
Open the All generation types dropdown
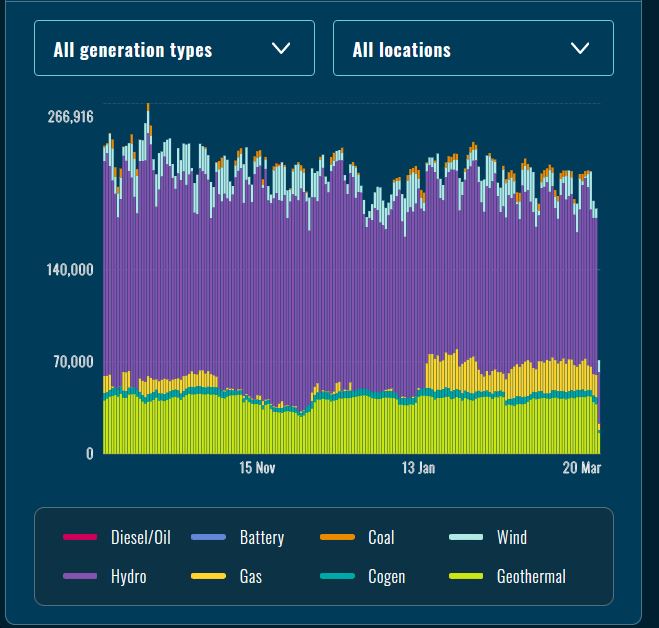coord(173,49)
